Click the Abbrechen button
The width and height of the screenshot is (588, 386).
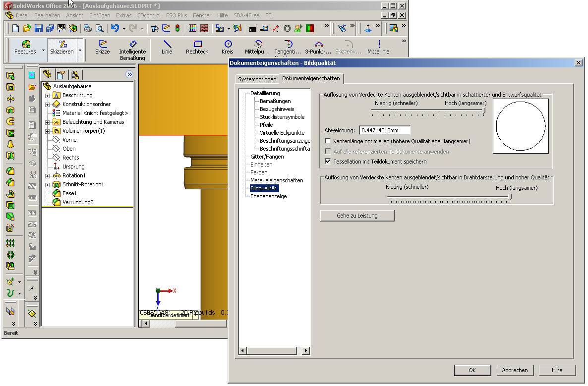[515, 370]
